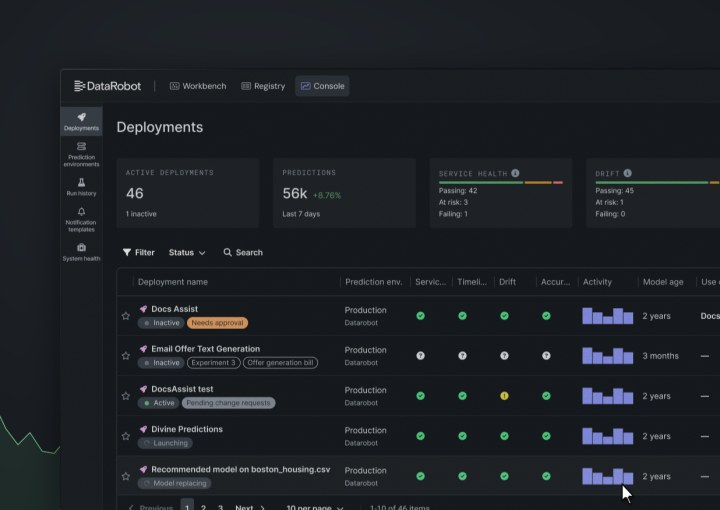The height and width of the screenshot is (510, 720).
Task: Click the Next page button
Action: (250, 507)
